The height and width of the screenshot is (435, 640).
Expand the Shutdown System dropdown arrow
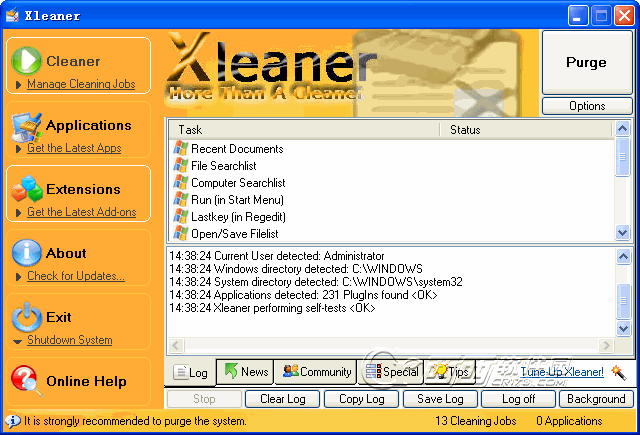(18, 342)
